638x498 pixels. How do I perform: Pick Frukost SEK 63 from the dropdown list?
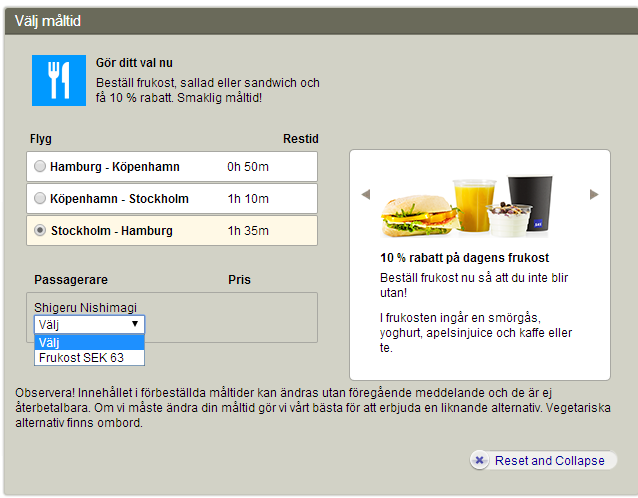point(90,357)
